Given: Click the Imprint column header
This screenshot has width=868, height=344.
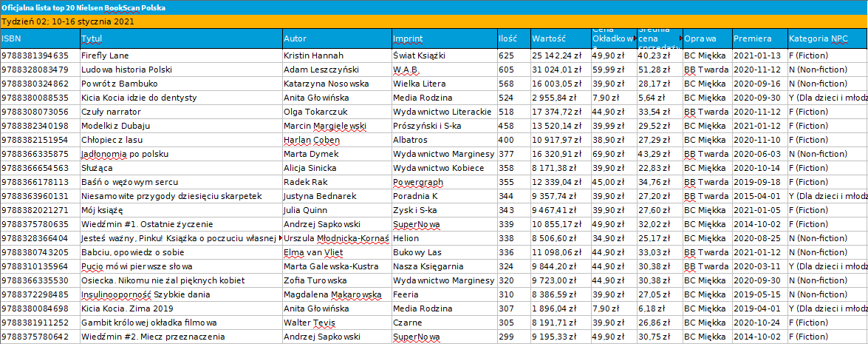Looking at the screenshot, I should tap(443, 38).
